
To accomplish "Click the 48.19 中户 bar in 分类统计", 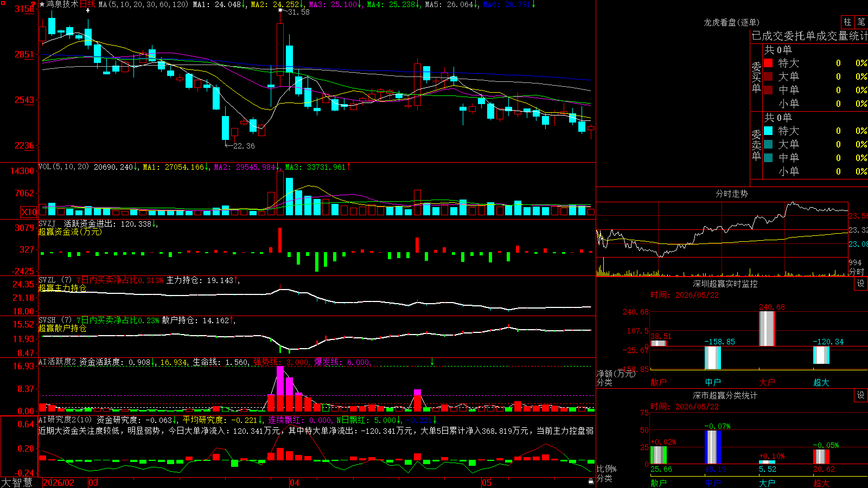I will [713, 447].
